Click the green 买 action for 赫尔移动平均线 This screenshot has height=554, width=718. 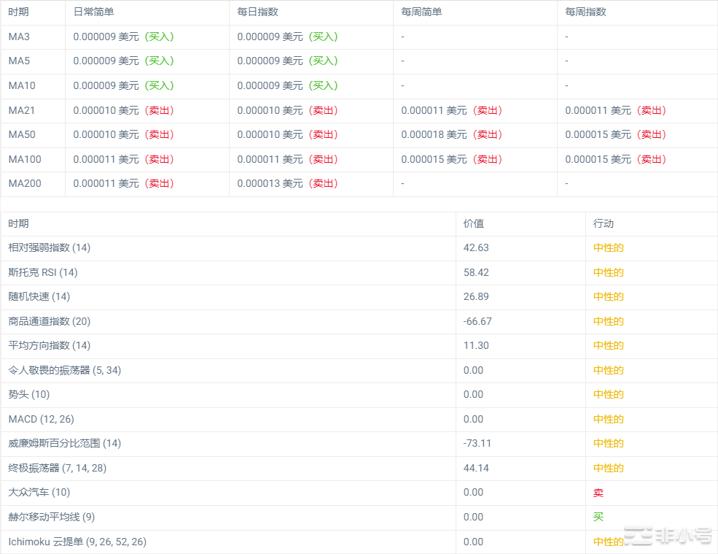click(x=598, y=517)
